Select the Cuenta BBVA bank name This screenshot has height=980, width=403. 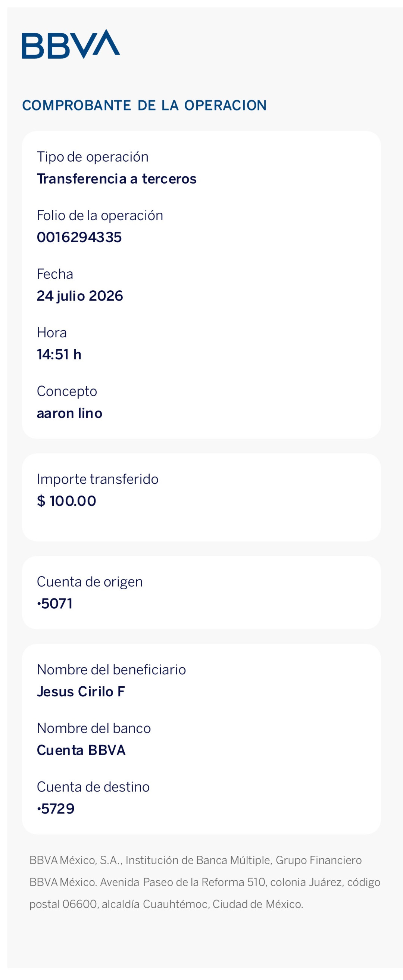tap(81, 750)
